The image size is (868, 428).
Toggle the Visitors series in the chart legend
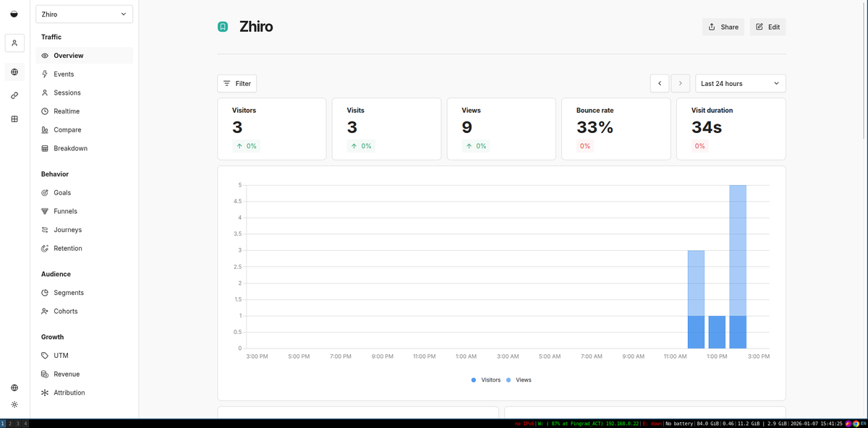tap(486, 380)
